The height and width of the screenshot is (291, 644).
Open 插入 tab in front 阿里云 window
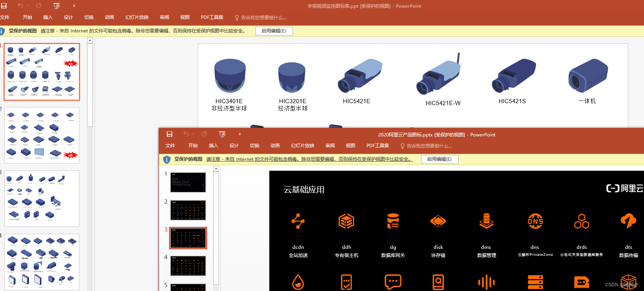pyautogui.click(x=214, y=146)
